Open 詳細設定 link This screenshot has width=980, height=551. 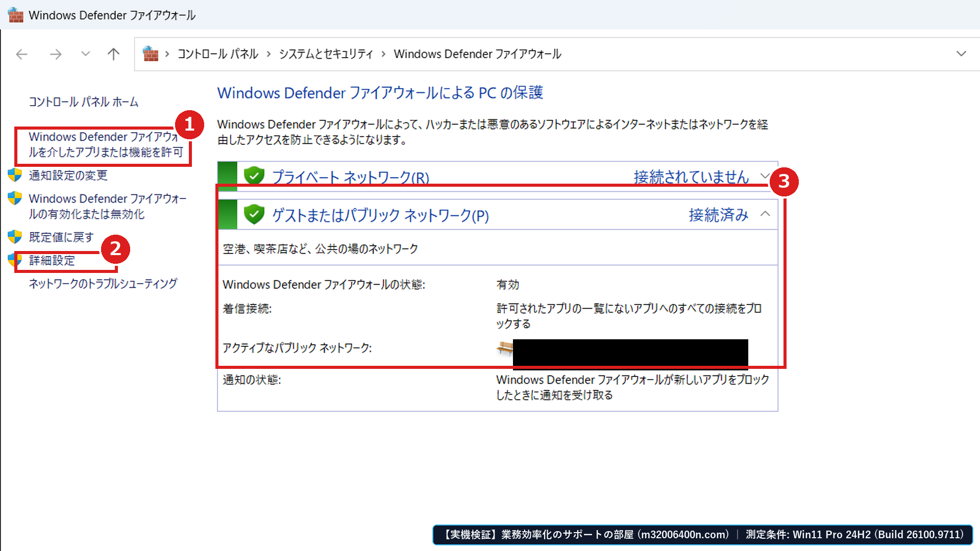[52, 261]
